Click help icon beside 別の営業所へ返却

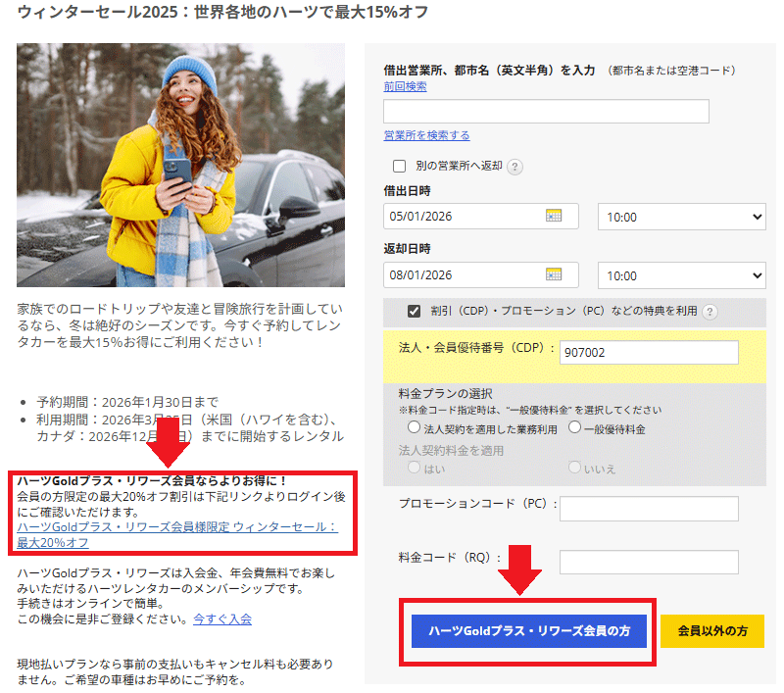514,167
